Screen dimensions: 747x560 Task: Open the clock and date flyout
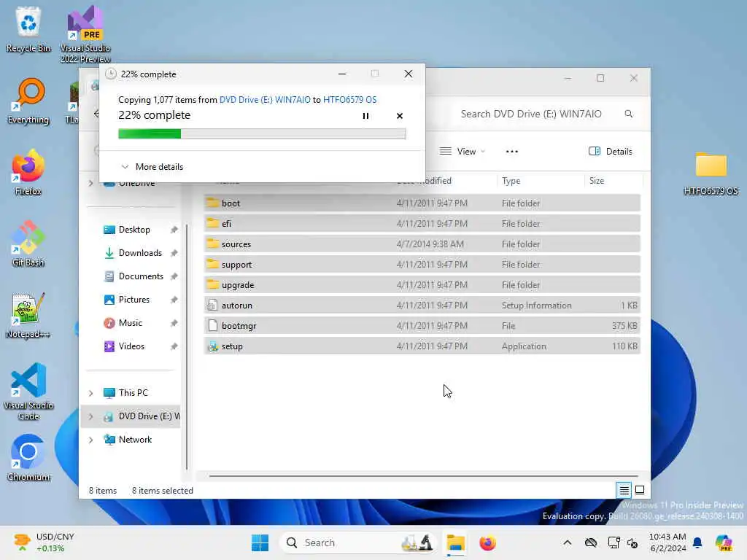click(x=667, y=542)
